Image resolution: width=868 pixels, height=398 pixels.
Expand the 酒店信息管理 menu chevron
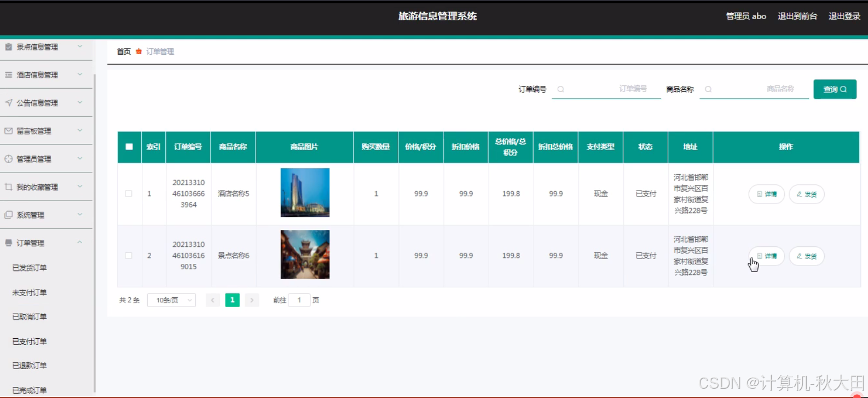[x=80, y=74]
